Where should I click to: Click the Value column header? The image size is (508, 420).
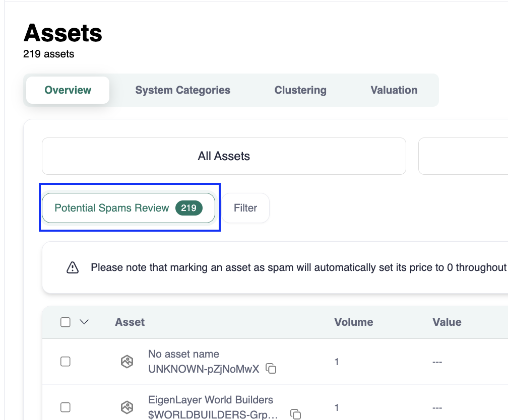[447, 322]
